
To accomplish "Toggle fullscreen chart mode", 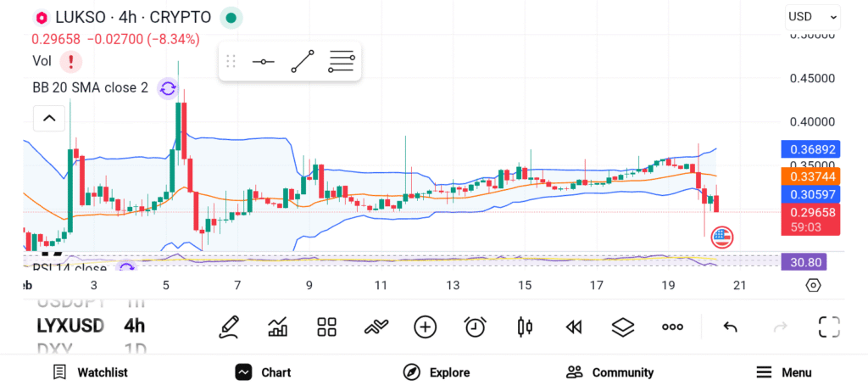I will (829, 327).
